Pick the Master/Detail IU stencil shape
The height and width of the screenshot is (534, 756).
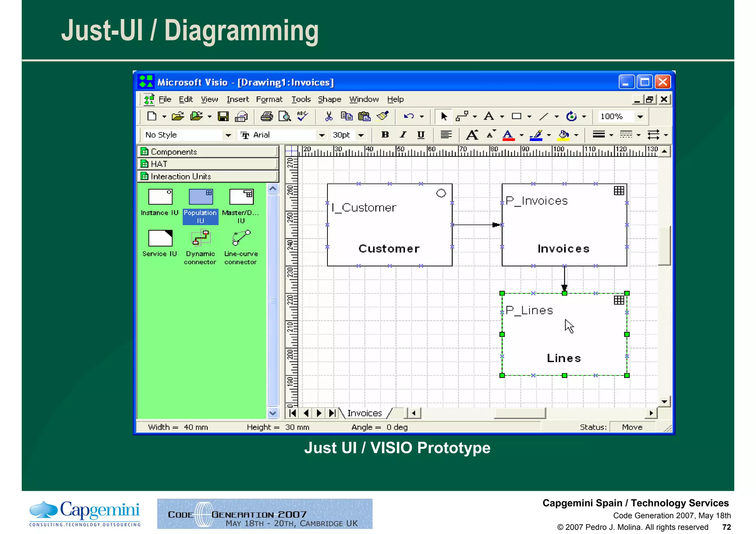point(241,206)
